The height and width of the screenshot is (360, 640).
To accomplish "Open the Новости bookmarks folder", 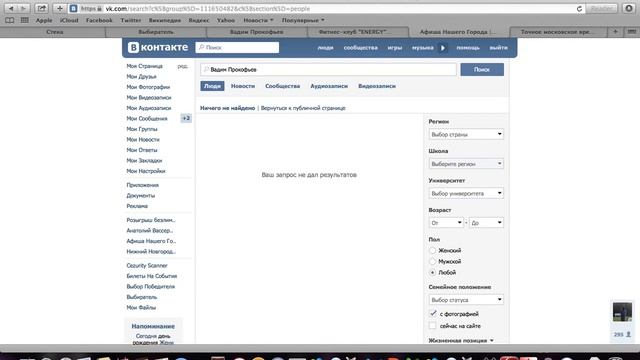I will tap(258, 20).
